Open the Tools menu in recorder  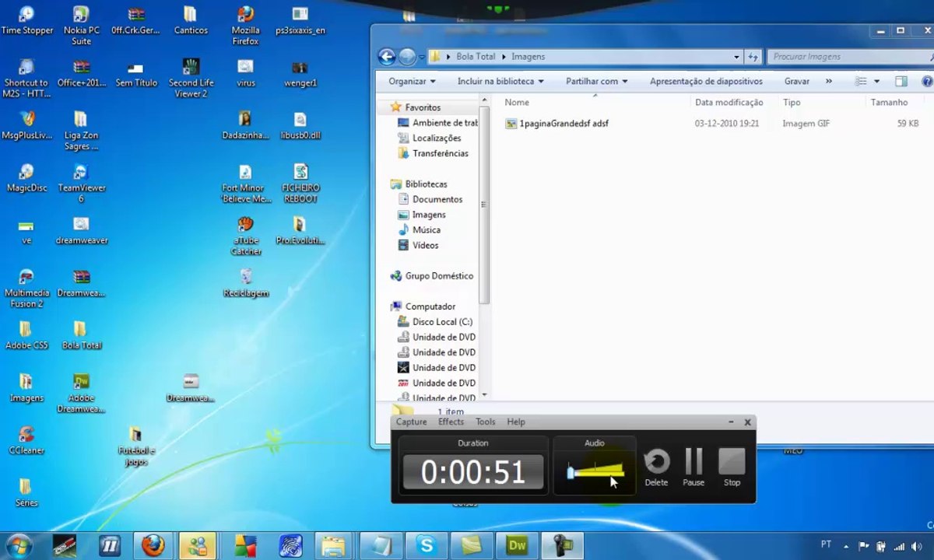[485, 422]
